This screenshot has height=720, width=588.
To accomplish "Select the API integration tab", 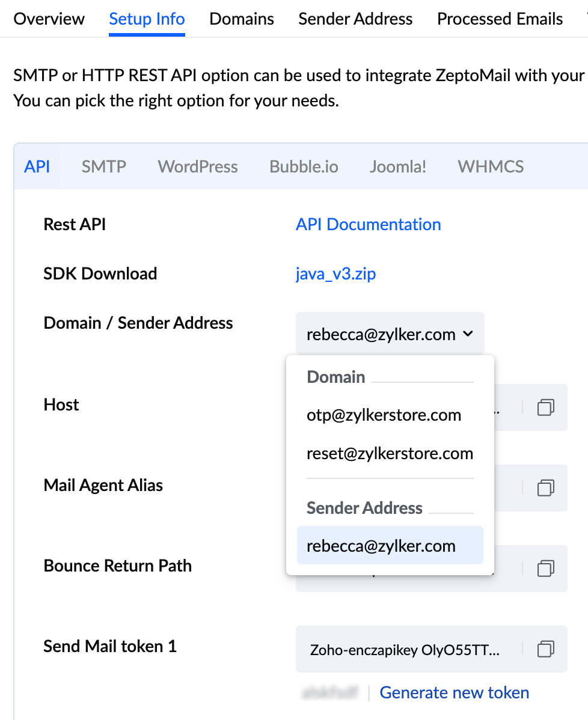I will point(37,166).
